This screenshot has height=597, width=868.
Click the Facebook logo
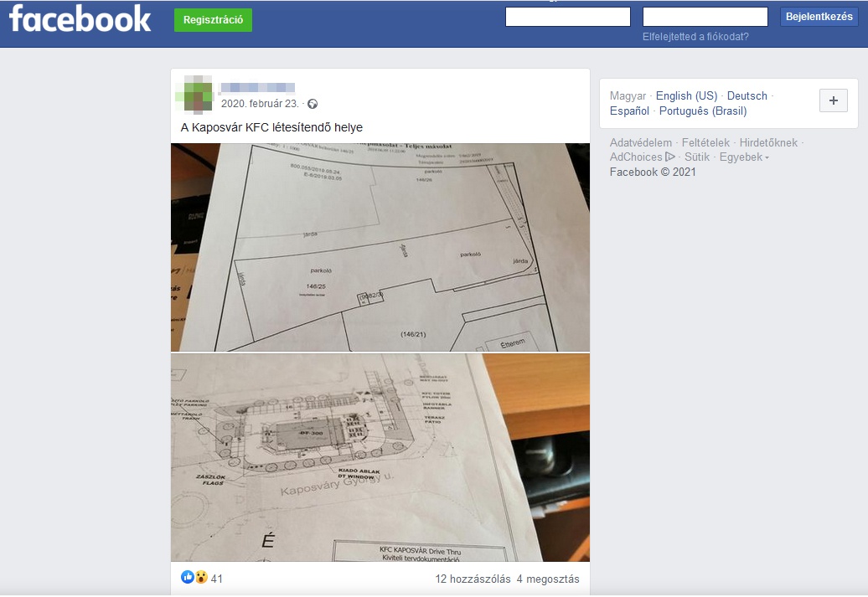[x=80, y=18]
